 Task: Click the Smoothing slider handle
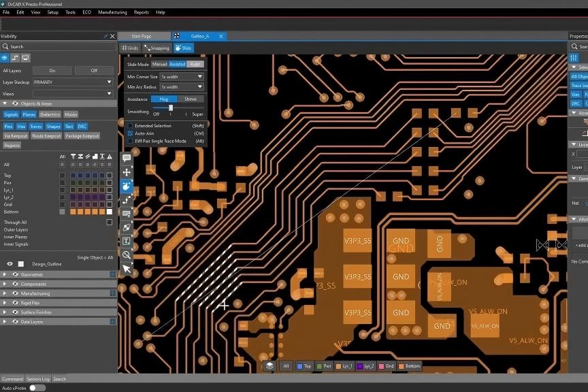coord(171,108)
